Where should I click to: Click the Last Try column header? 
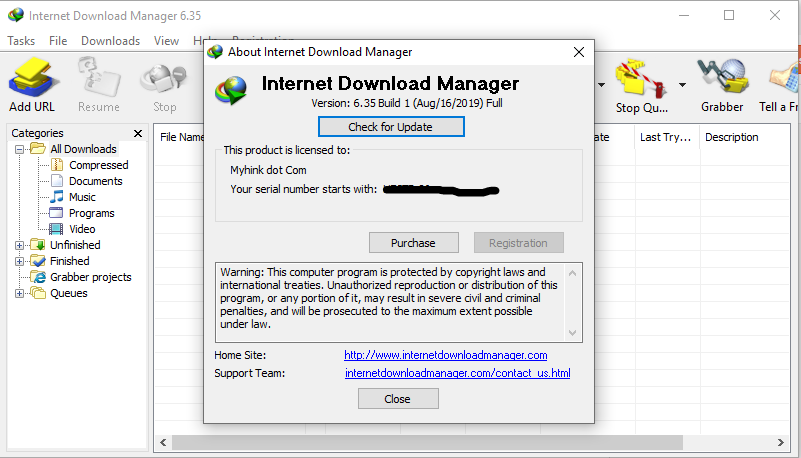click(x=666, y=137)
